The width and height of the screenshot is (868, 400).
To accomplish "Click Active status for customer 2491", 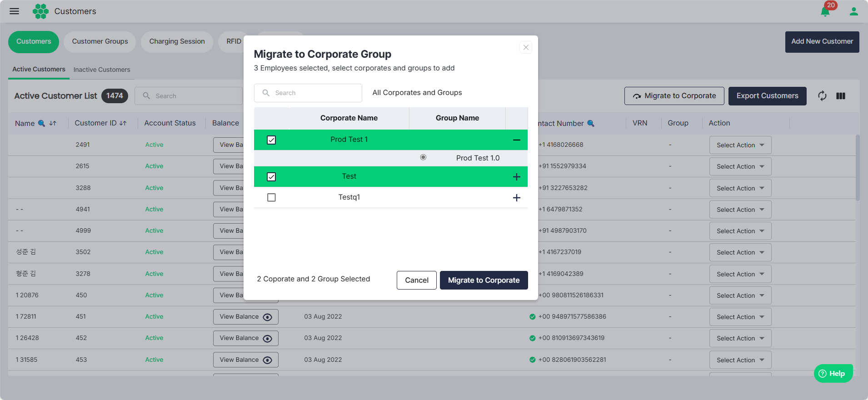I will pyautogui.click(x=154, y=145).
